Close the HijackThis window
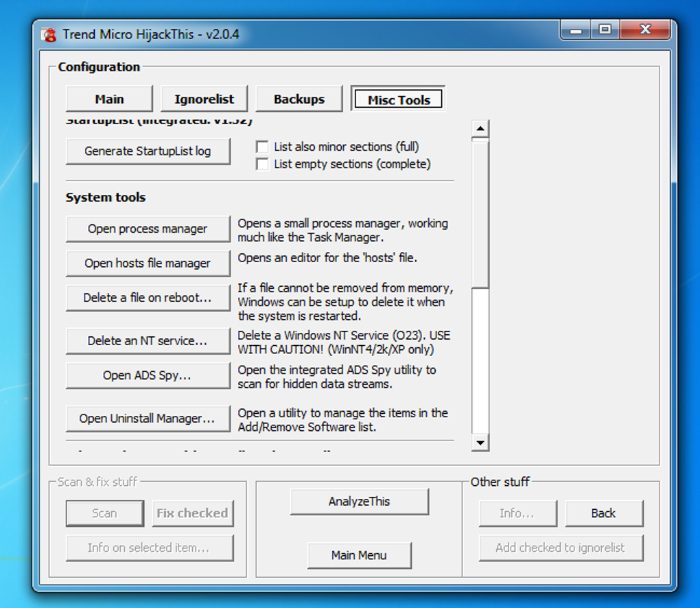Image resolution: width=700 pixels, height=608 pixels. 645,30
